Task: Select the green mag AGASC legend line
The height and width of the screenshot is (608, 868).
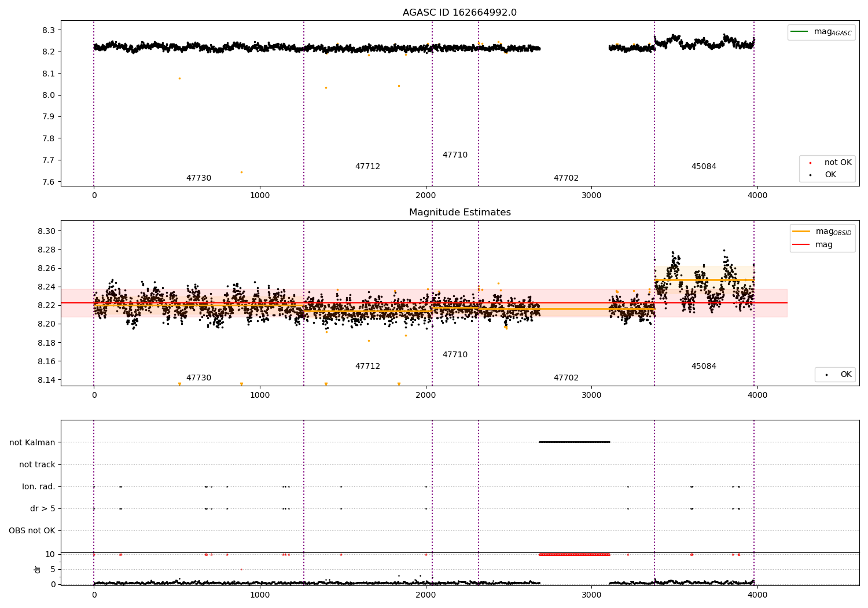Action: point(800,32)
